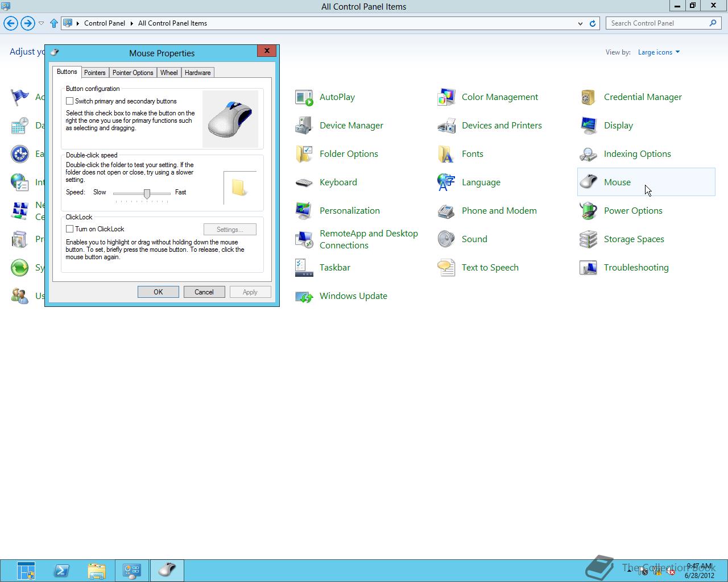
Task: Click Control Panel in the address breadcrumb
Action: (x=105, y=23)
